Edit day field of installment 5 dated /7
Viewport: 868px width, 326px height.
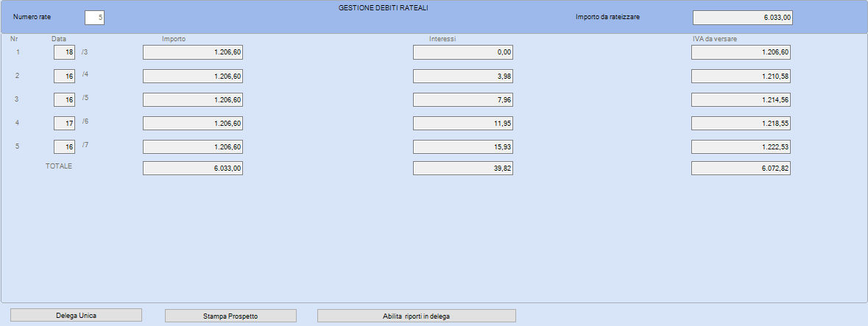coord(64,147)
